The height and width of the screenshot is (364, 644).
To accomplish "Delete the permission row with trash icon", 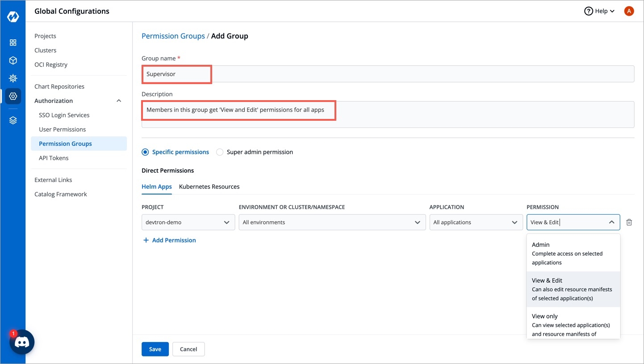I will (x=629, y=222).
